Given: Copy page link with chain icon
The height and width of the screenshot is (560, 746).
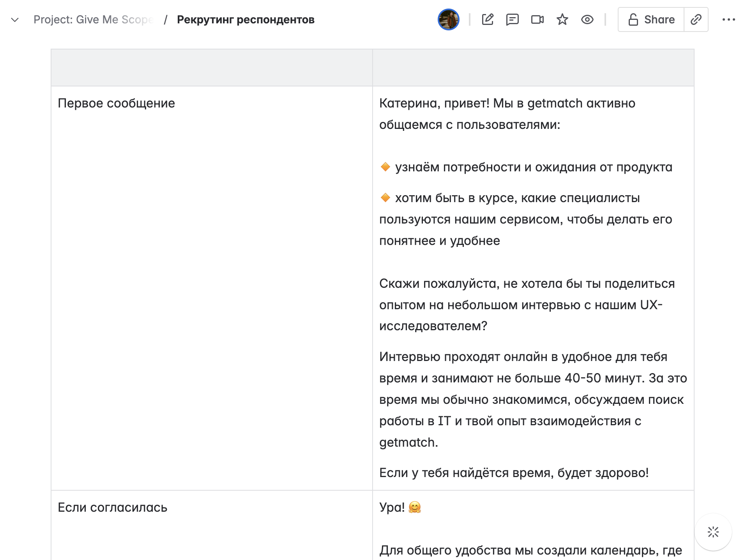Looking at the screenshot, I should 696,19.
